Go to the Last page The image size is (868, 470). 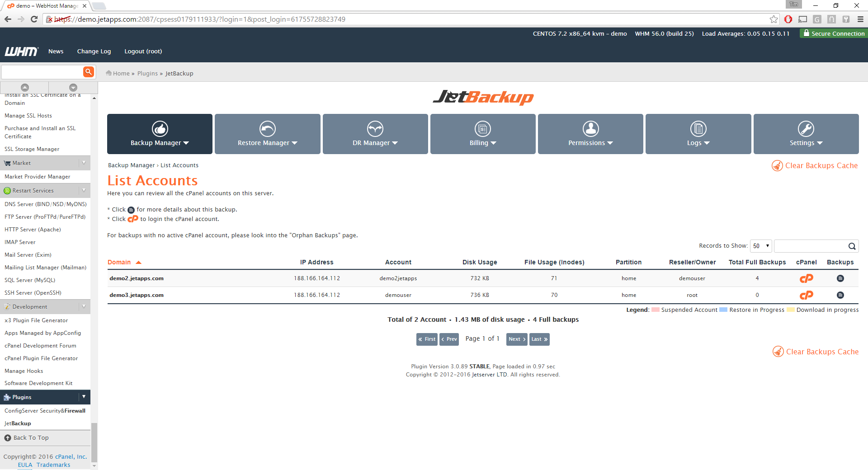539,339
